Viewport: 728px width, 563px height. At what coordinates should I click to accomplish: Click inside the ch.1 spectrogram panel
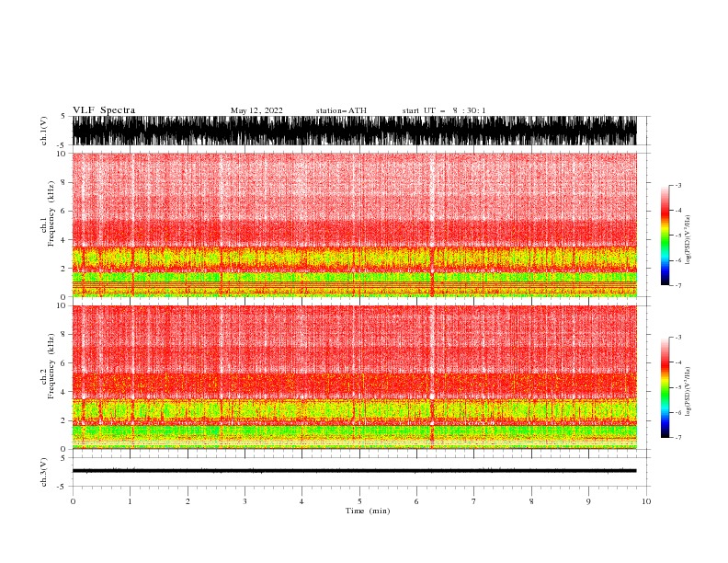354,224
